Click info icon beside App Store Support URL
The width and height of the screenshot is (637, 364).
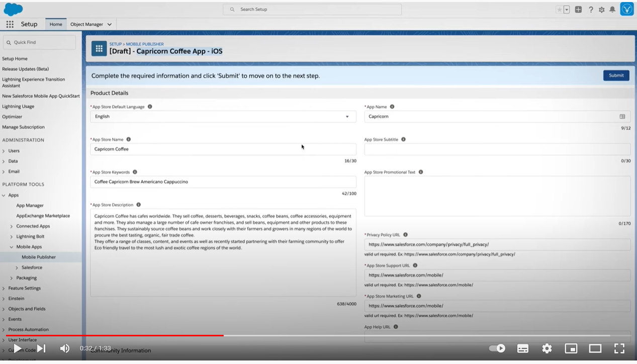point(415,265)
